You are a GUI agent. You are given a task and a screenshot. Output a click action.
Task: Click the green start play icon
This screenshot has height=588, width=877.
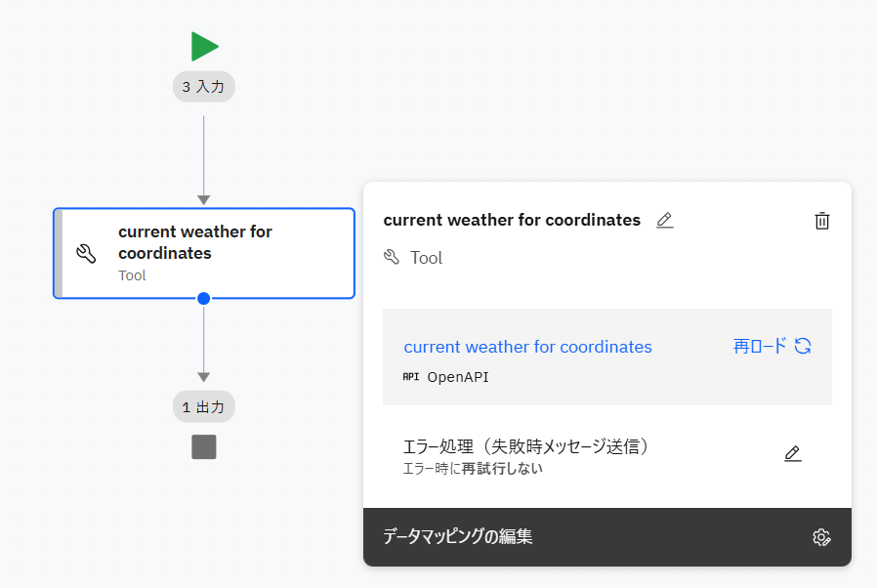[x=204, y=47]
